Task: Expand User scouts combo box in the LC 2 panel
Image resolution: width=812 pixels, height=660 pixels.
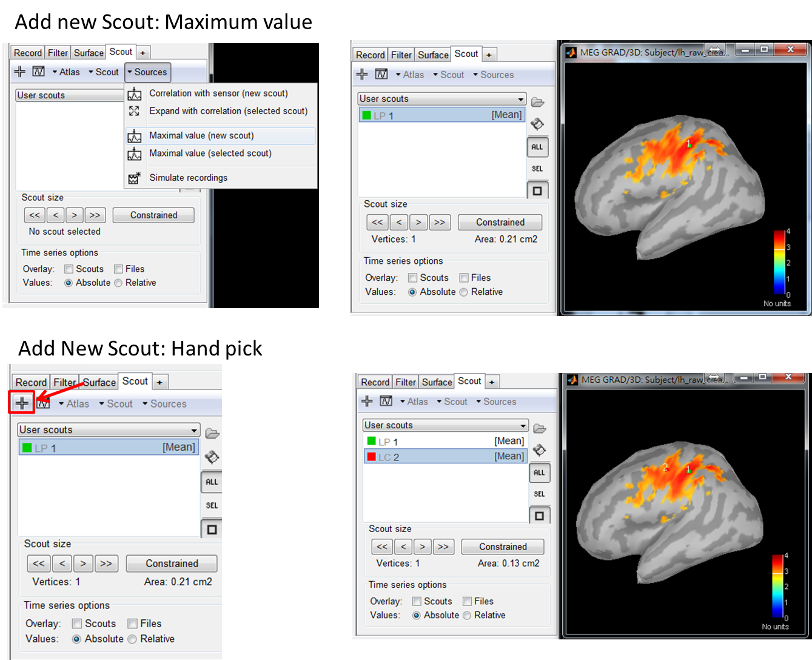Action: point(445,425)
